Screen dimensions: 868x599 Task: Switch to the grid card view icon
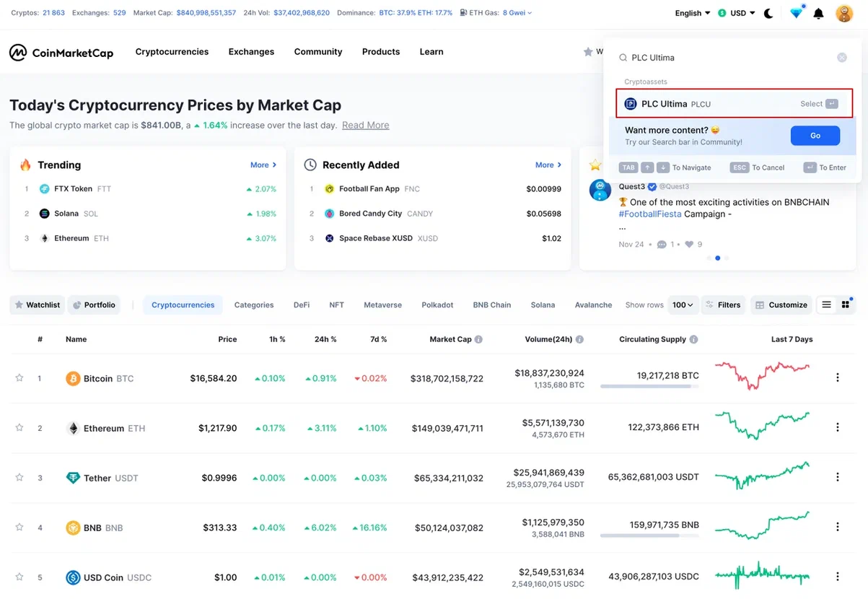click(846, 305)
